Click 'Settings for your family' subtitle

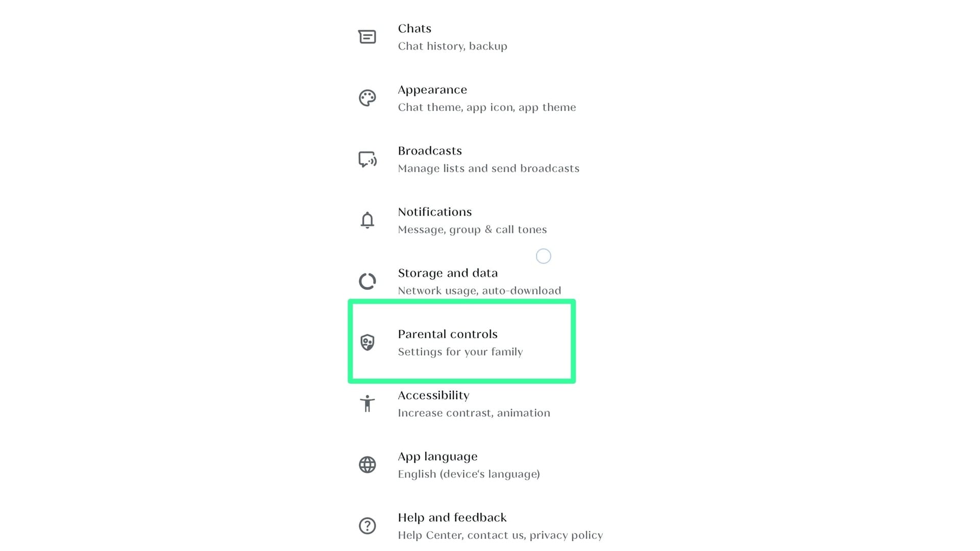(x=460, y=352)
